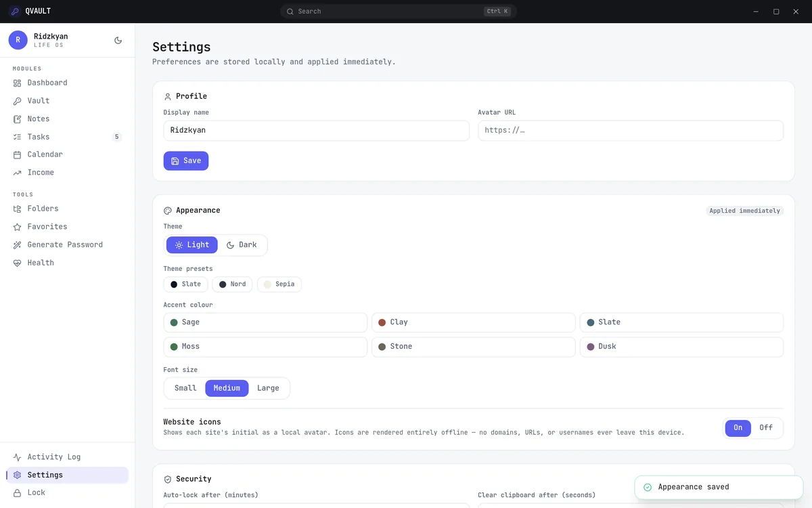812x508 pixels.
Task: Choose the Moss accent colour
Action: click(265, 347)
